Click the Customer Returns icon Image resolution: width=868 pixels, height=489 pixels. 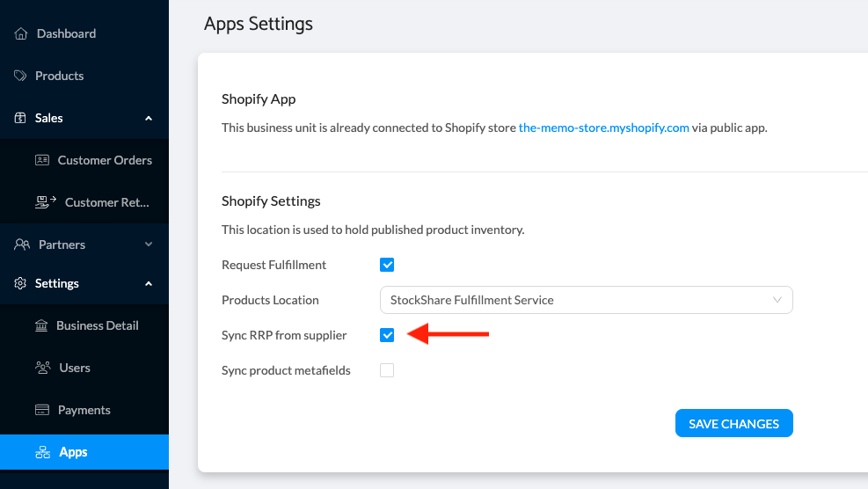click(x=45, y=202)
